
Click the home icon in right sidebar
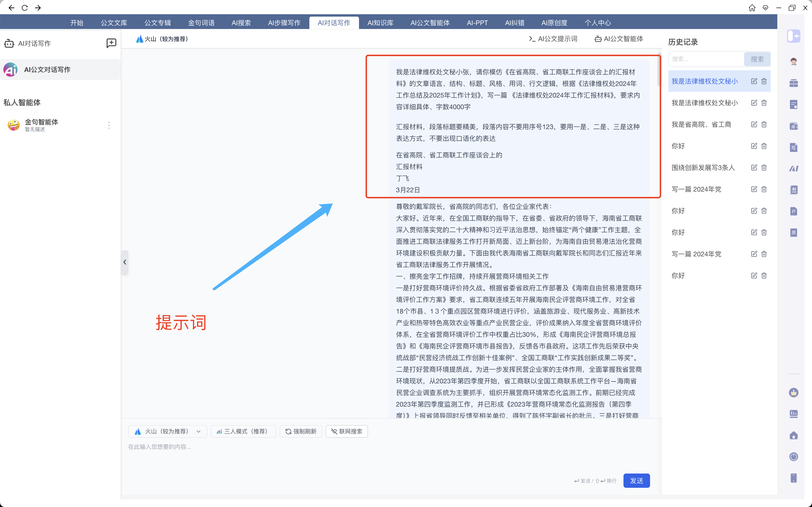pos(793,435)
